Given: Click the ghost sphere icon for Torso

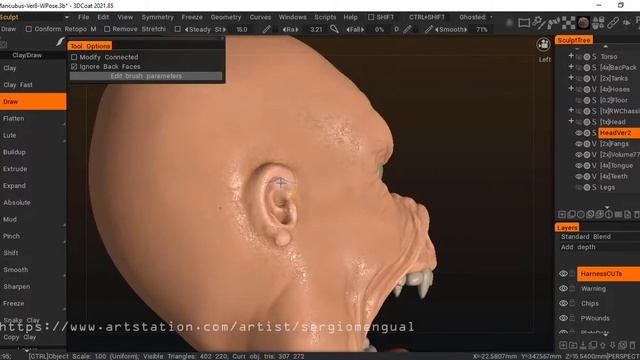Looking at the screenshot, I should coord(587,57).
